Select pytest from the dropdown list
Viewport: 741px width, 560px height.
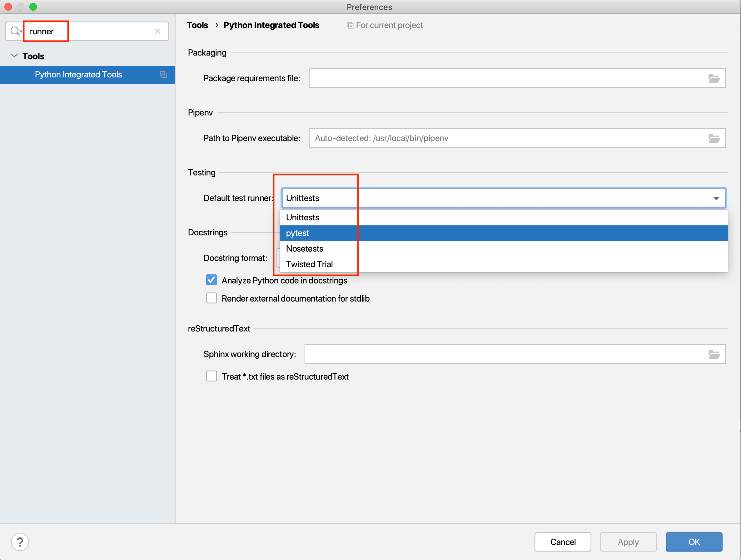click(x=504, y=233)
